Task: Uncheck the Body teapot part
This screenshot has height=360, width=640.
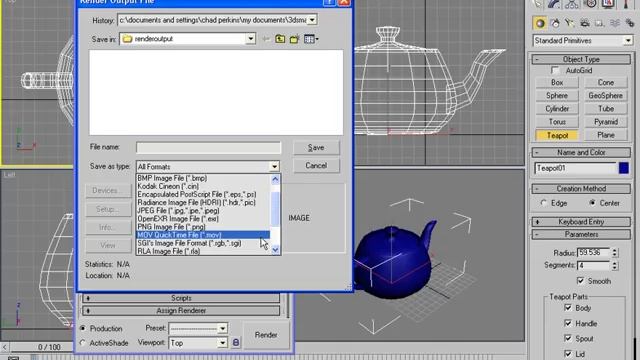Action: pyautogui.click(x=568, y=307)
